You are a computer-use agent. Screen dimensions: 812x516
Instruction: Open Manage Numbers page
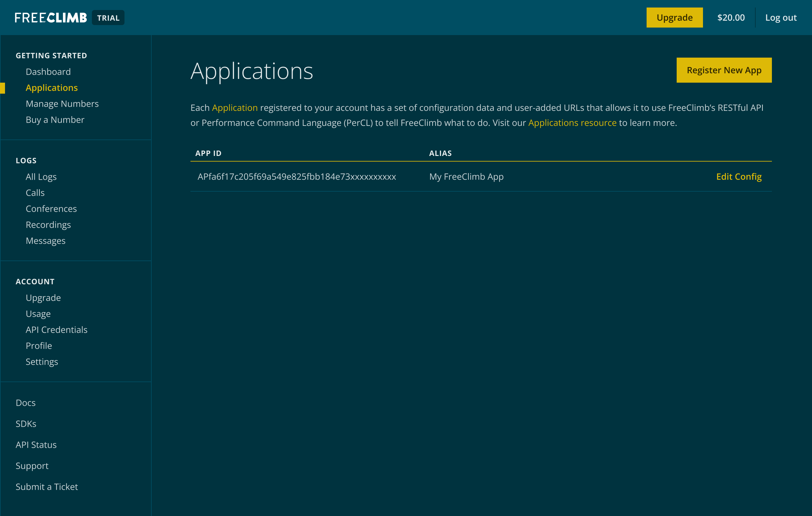click(62, 104)
